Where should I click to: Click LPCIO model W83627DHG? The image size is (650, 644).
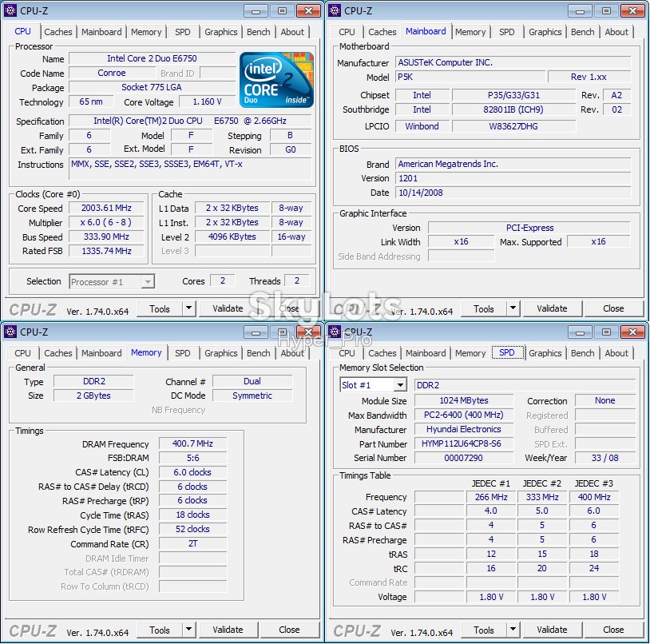click(x=513, y=126)
